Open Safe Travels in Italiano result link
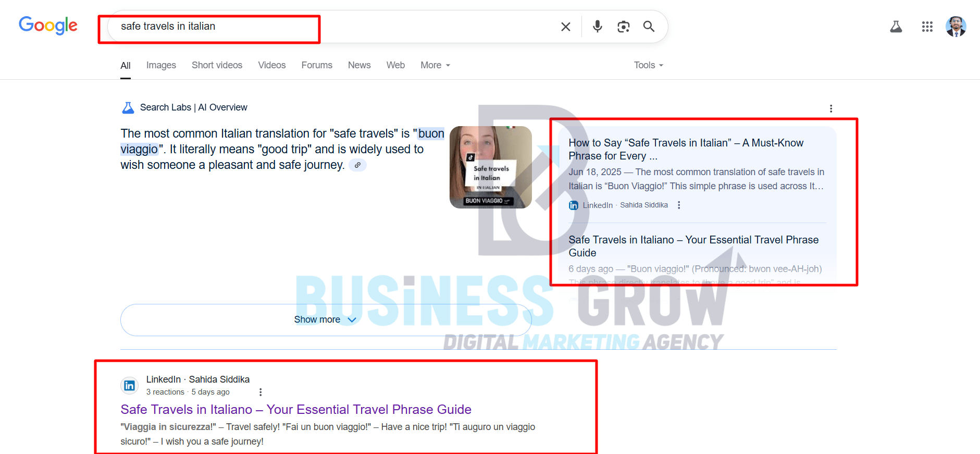Image resolution: width=980 pixels, height=454 pixels. pyautogui.click(x=296, y=409)
